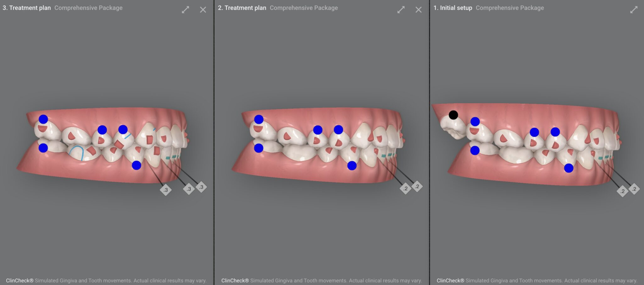644x285 pixels.
Task: Select rightmost .3 IPR marker in plan 3
Action: click(201, 187)
